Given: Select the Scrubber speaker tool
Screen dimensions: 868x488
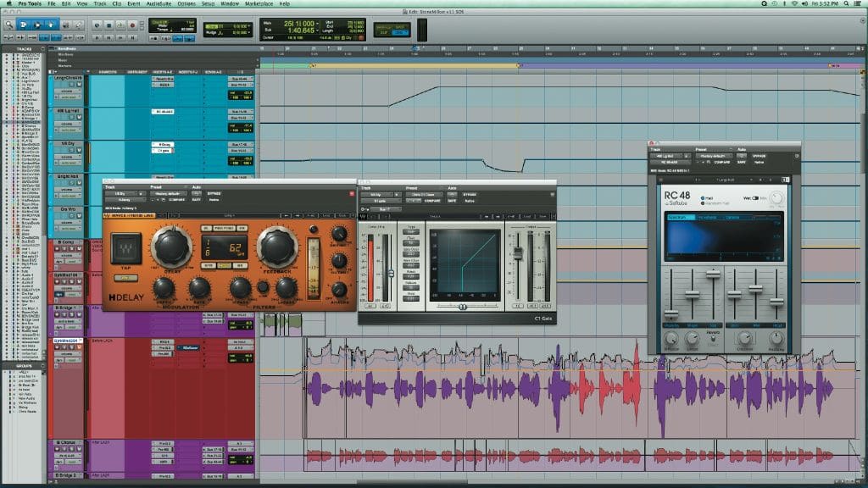Looking at the screenshot, I should 65,25.
